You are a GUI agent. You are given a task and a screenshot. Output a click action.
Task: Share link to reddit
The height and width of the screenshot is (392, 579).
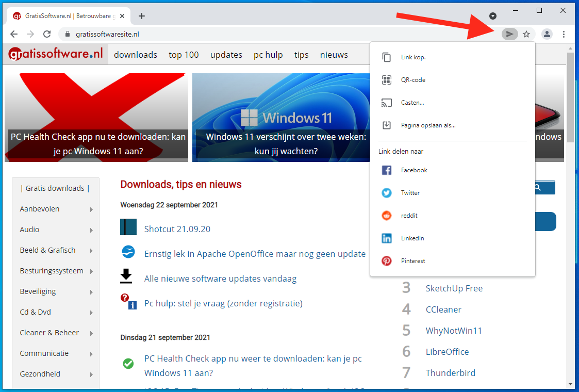point(409,216)
